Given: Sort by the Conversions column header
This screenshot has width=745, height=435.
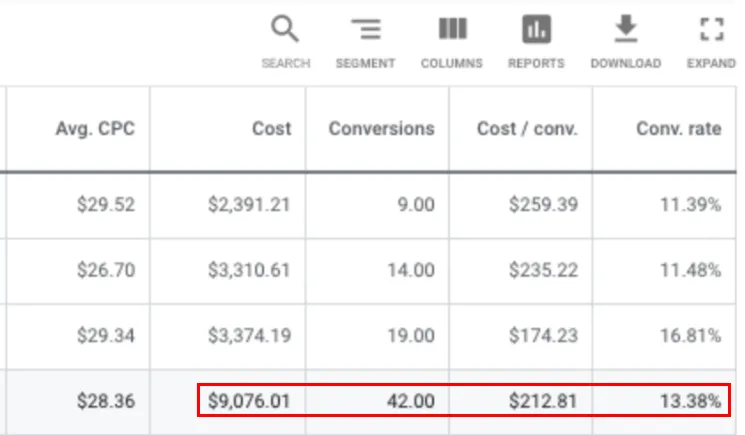Looking at the screenshot, I should tap(382, 129).
